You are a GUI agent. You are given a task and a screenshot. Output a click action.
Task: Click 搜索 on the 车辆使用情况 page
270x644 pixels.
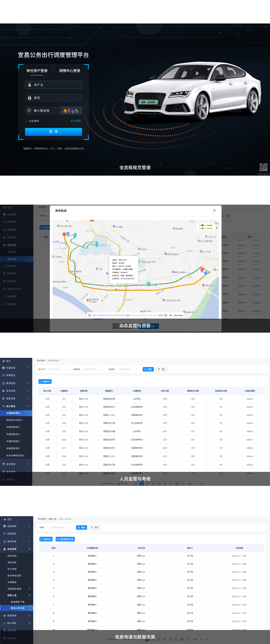148,369
